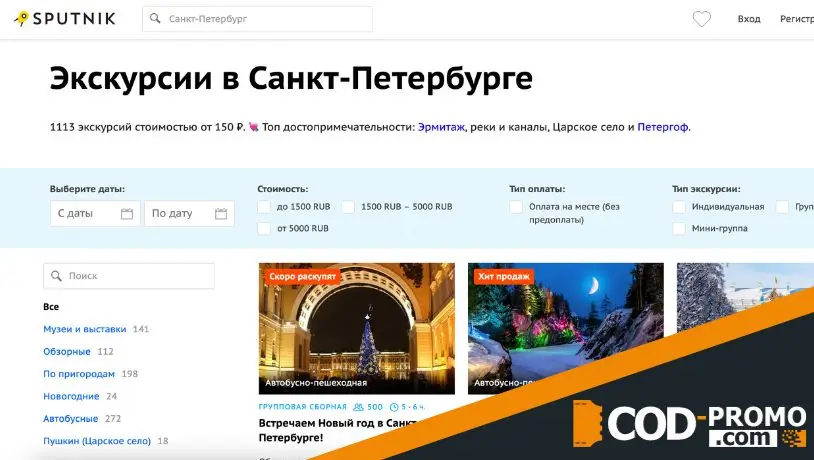Open the 'Петергоф' link
This screenshot has height=460, width=814.
pos(663,127)
